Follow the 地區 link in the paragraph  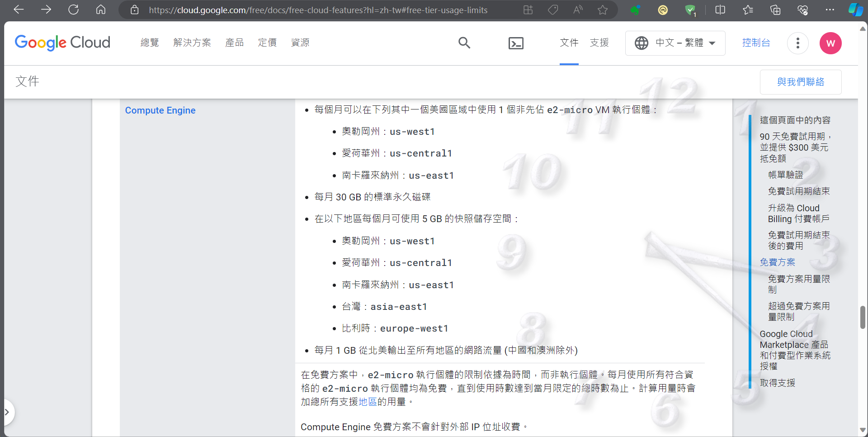click(x=368, y=402)
